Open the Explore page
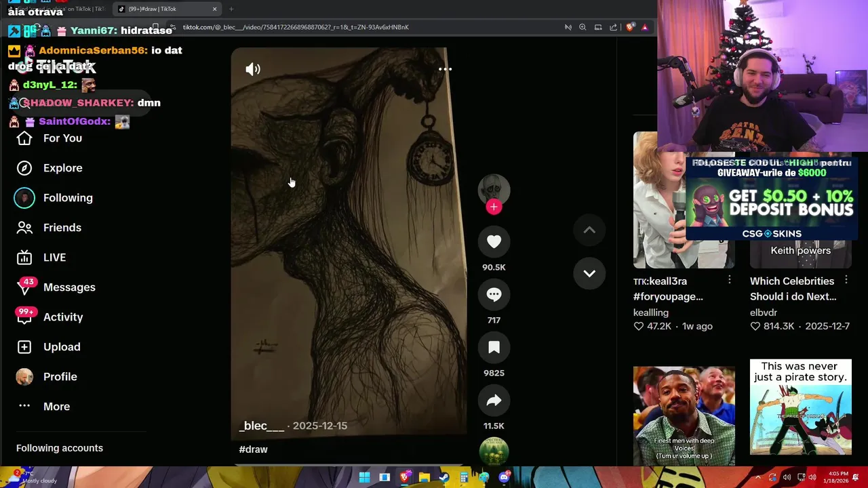 coord(62,168)
